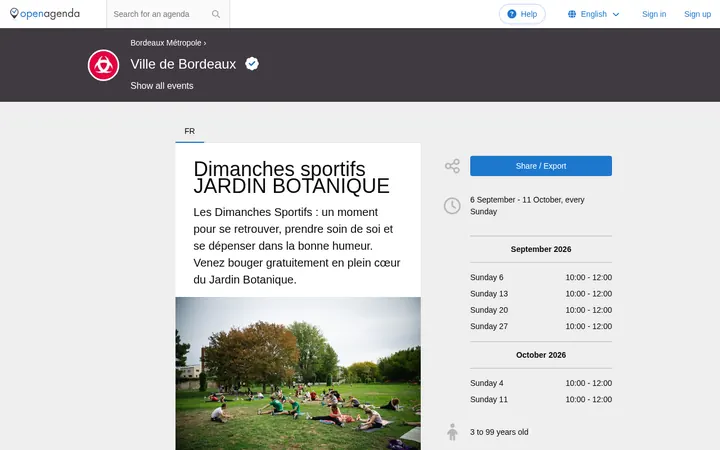Click the clock schedule icon
Viewport: 720px width, 450px height.
(452, 206)
